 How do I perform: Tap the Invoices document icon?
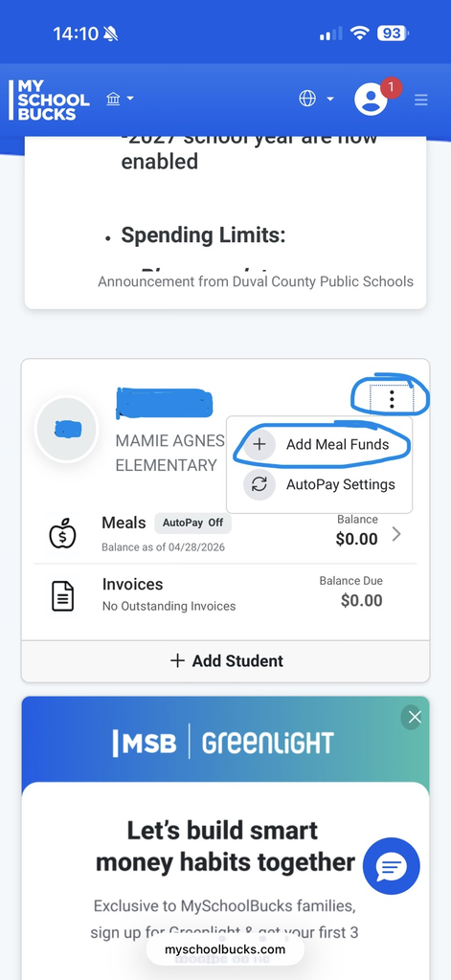[62, 595]
